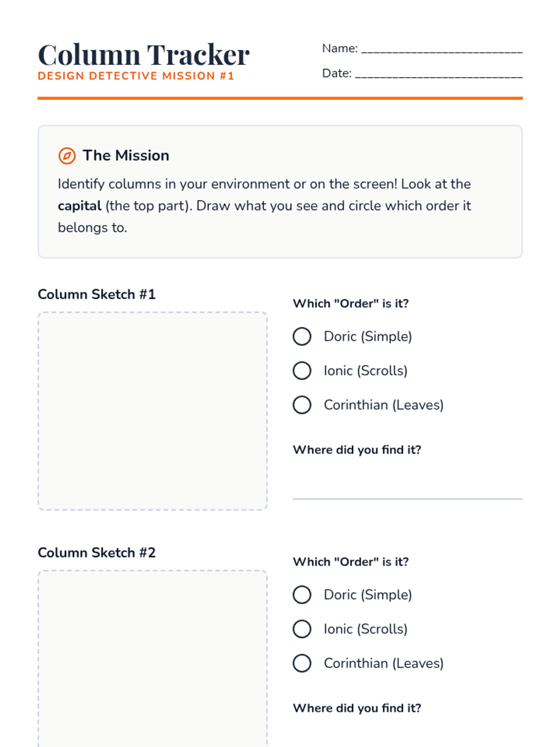The height and width of the screenshot is (747, 560).
Task: Click the compass icon beside The Mission
Action: pyautogui.click(x=67, y=156)
